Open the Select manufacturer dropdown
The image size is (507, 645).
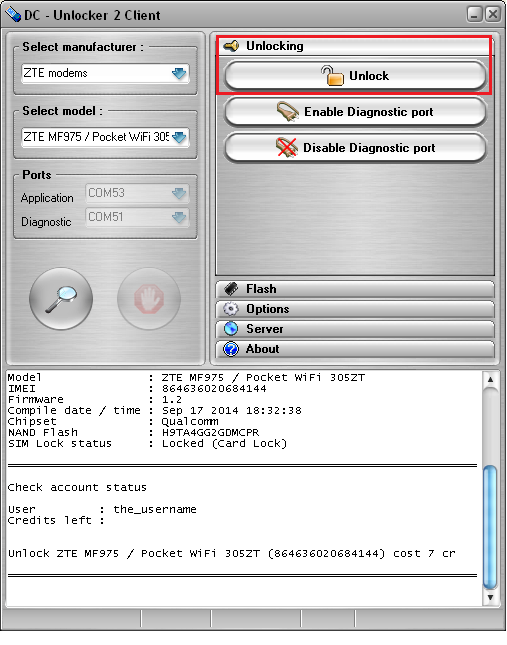[105, 73]
